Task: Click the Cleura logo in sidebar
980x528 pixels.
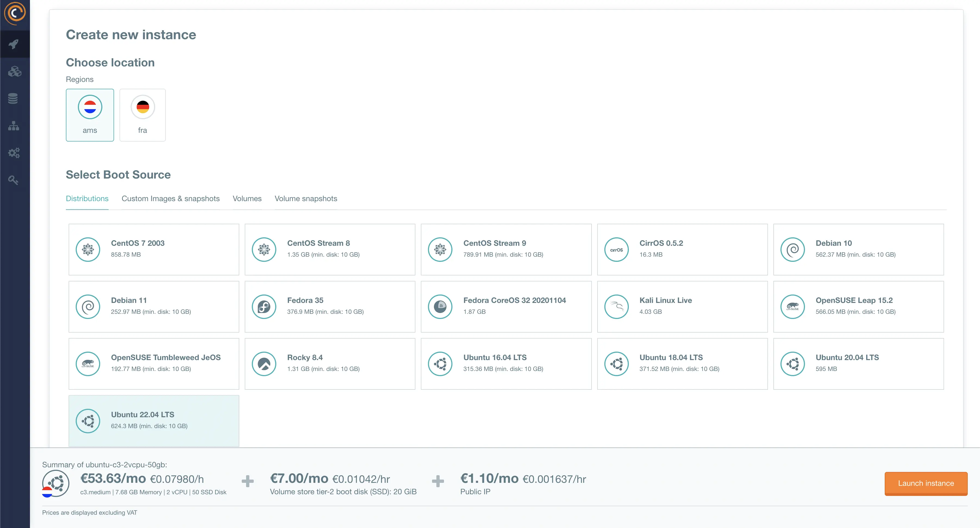Action: [14, 13]
